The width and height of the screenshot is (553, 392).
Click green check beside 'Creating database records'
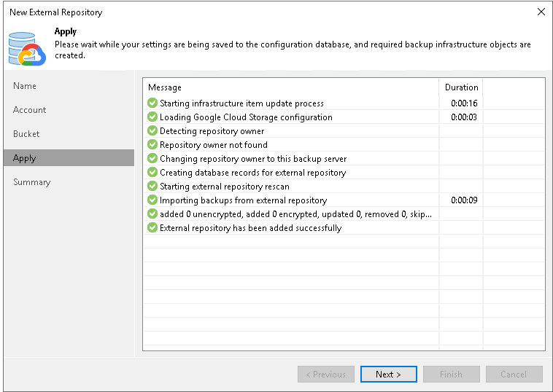tap(152, 173)
